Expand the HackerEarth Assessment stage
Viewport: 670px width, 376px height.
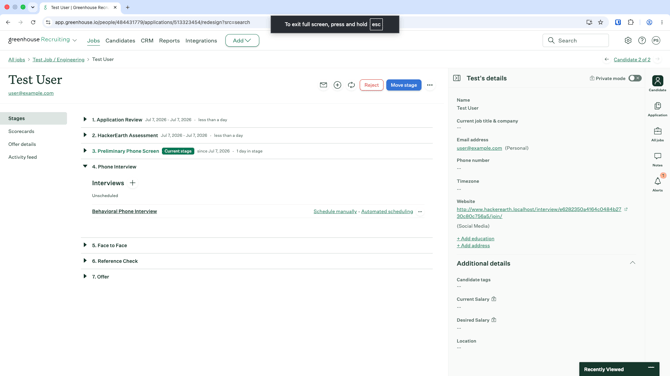click(85, 135)
